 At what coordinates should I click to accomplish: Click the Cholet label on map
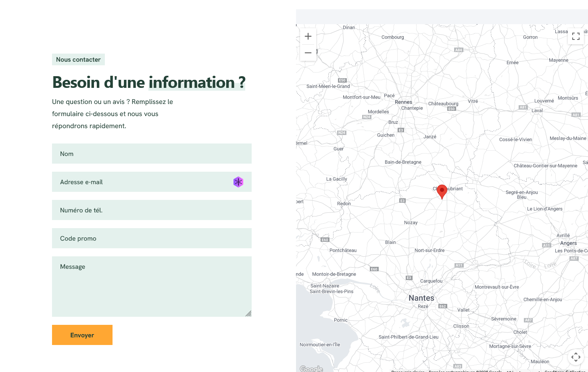(x=520, y=332)
